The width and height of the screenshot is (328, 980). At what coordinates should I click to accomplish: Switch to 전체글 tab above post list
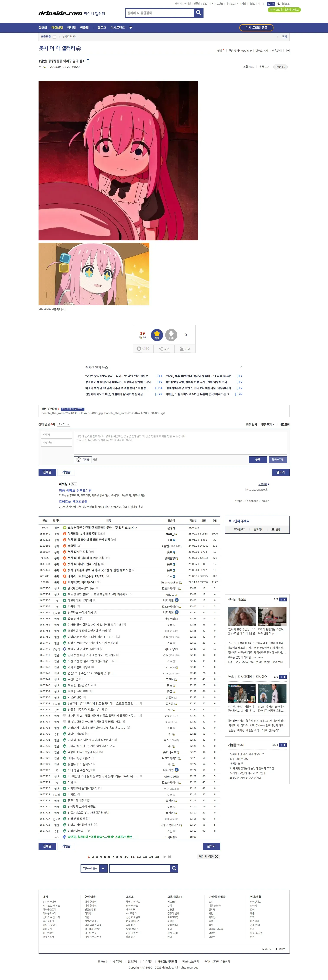(x=47, y=472)
